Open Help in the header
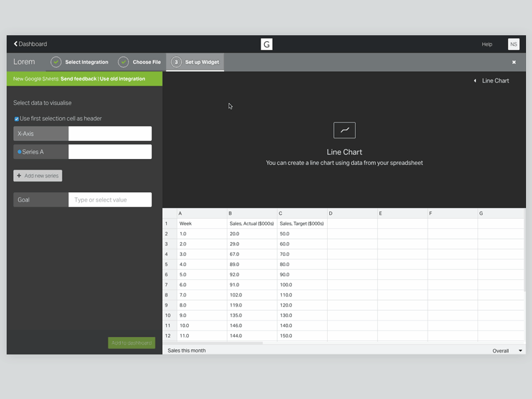 (x=487, y=44)
